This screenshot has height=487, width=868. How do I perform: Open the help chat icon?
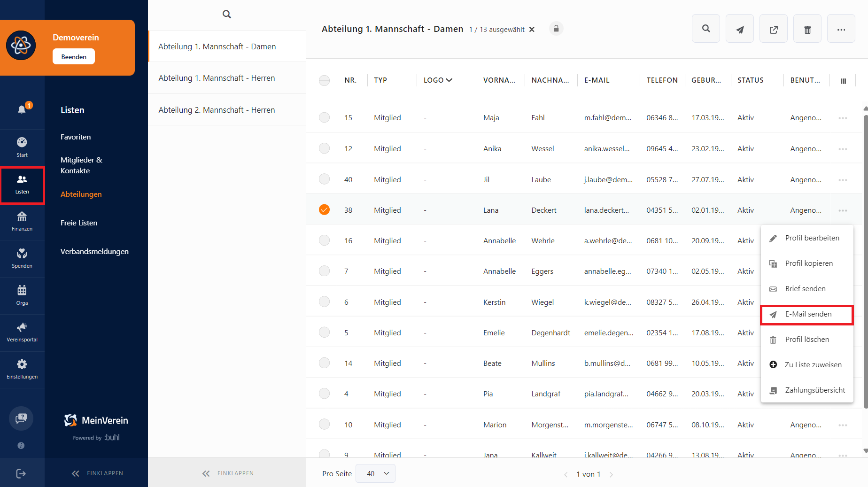click(21, 418)
